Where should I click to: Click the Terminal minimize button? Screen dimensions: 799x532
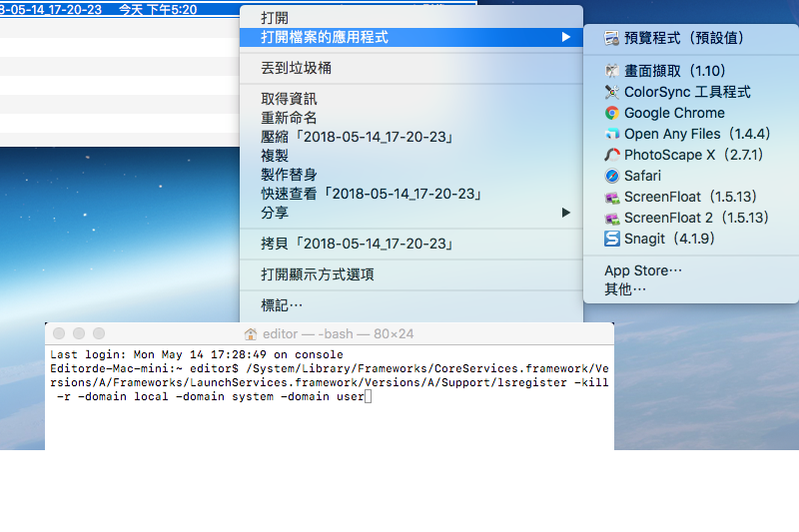point(79,333)
